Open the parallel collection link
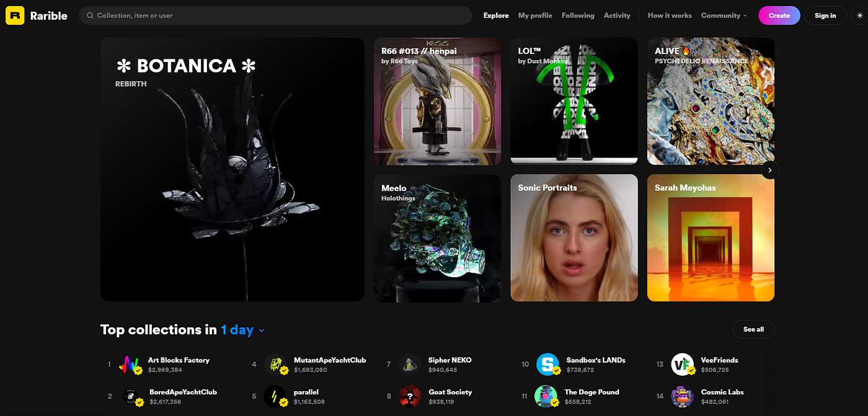 click(x=306, y=392)
